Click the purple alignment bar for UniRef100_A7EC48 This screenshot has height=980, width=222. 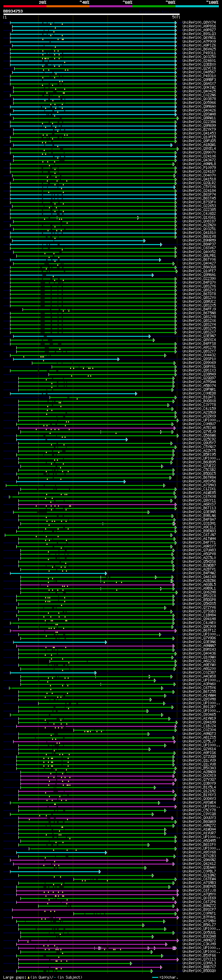pyautogui.click(x=97, y=428)
